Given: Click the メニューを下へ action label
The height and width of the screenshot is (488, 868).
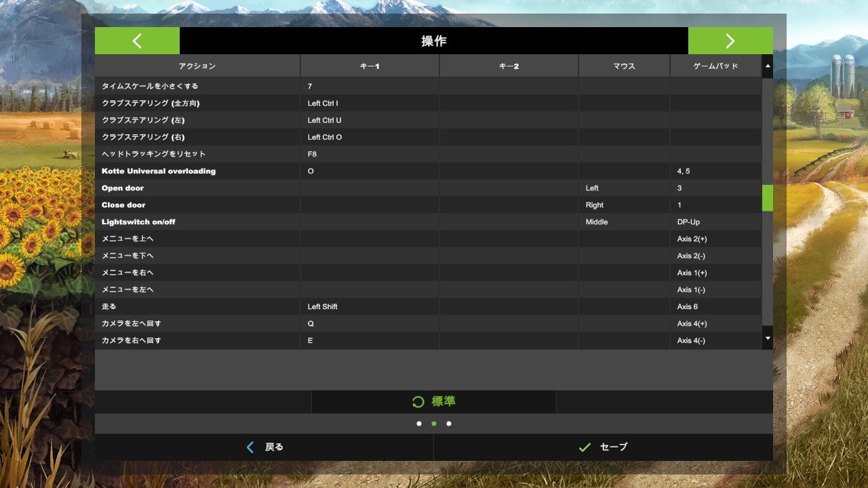Looking at the screenshot, I should pos(127,256).
